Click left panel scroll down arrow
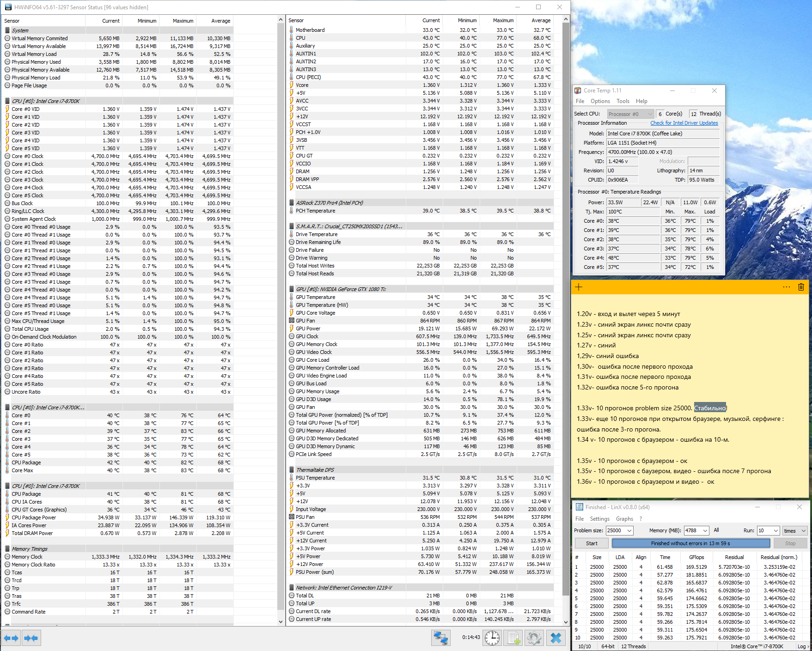Screen dimensions: 812x651 (x=281, y=622)
